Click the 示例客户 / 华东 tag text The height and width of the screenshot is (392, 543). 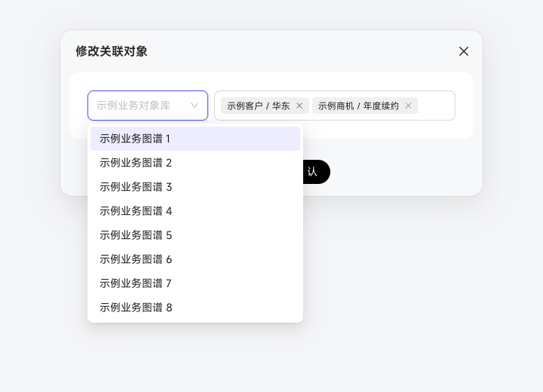click(x=259, y=106)
